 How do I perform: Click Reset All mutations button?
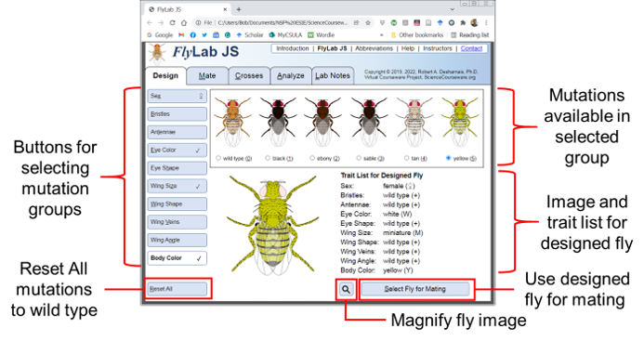pyautogui.click(x=177, y=289)
